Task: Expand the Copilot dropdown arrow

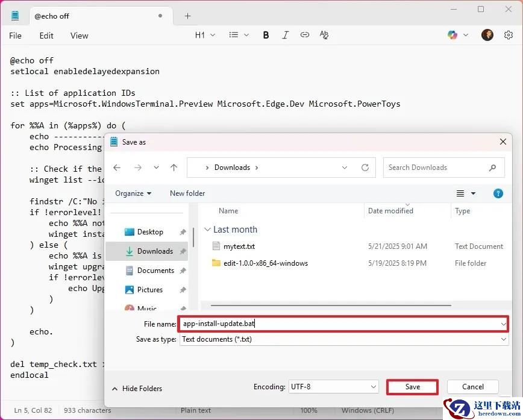Action: click(x=466, y=35)
